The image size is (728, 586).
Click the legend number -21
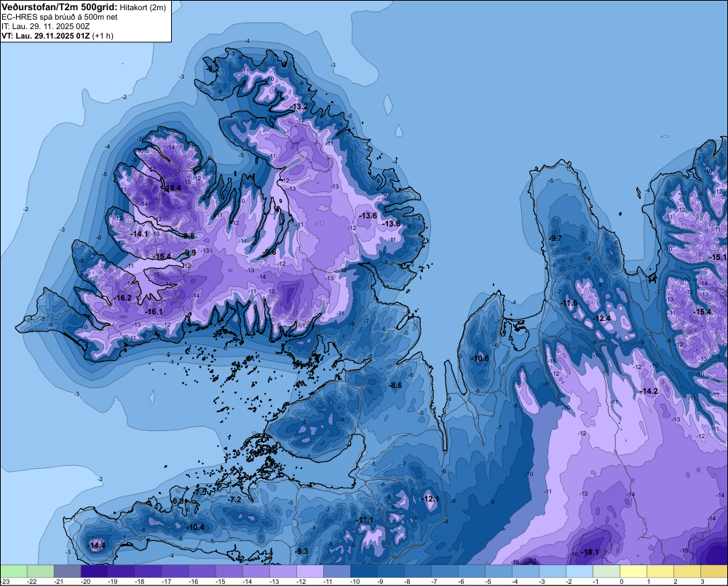pos(58,582)
